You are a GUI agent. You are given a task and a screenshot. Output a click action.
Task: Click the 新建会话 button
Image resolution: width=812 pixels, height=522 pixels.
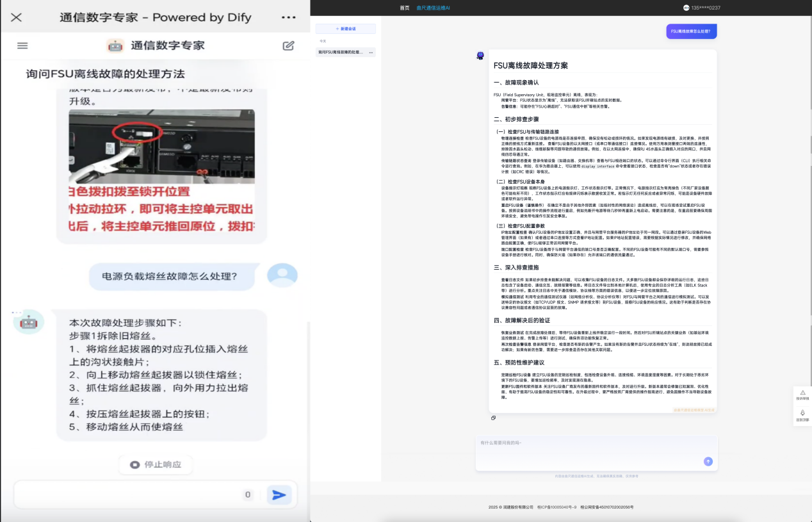(x=346, y=29)
